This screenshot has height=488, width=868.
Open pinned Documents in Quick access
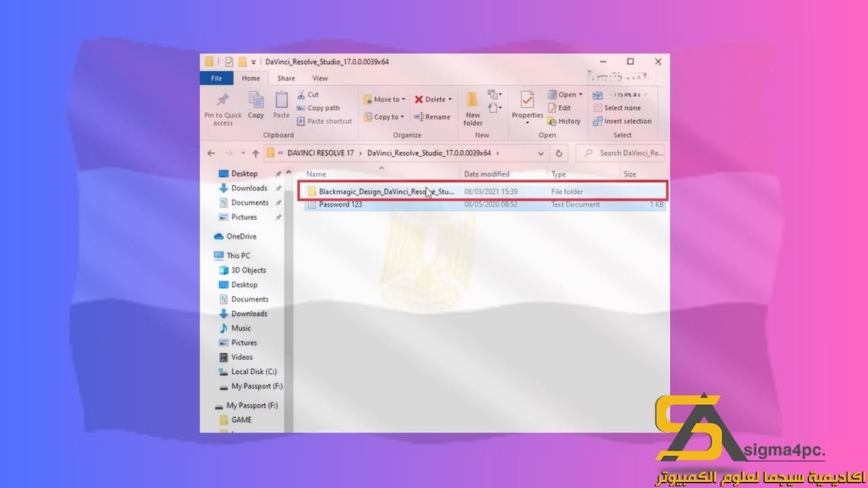(x=243, y=203)
